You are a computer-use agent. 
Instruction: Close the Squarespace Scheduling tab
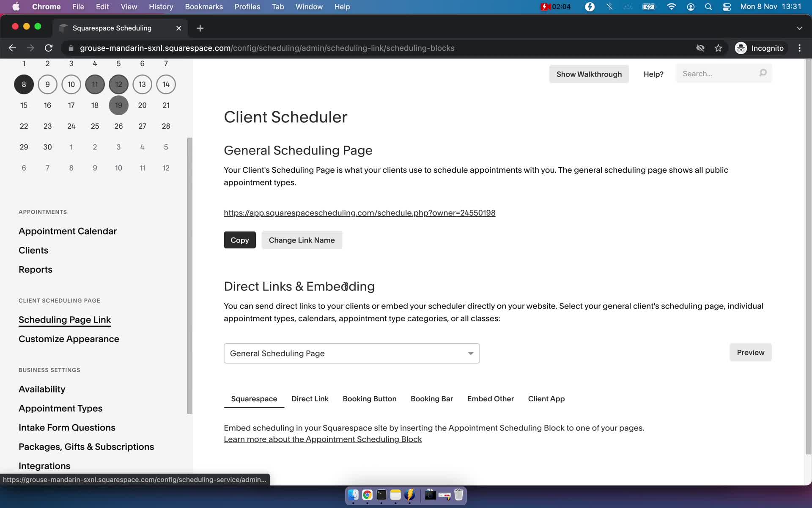click(x=178, y=28)
